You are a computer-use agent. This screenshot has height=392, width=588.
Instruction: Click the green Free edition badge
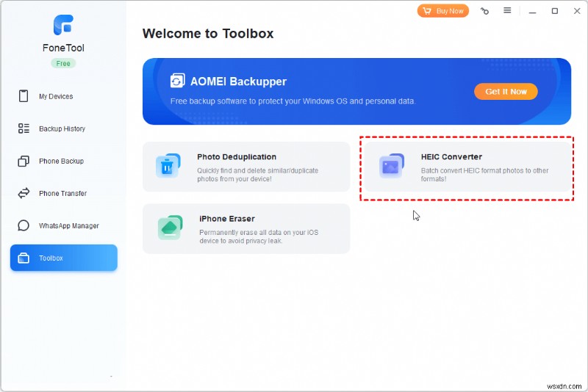63,63
